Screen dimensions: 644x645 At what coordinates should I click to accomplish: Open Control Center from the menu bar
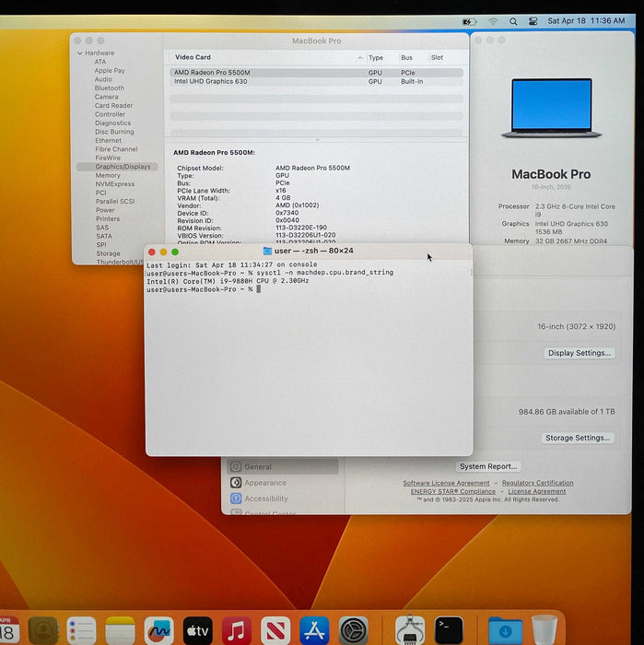pyautogui.click(x=533, y=21)
